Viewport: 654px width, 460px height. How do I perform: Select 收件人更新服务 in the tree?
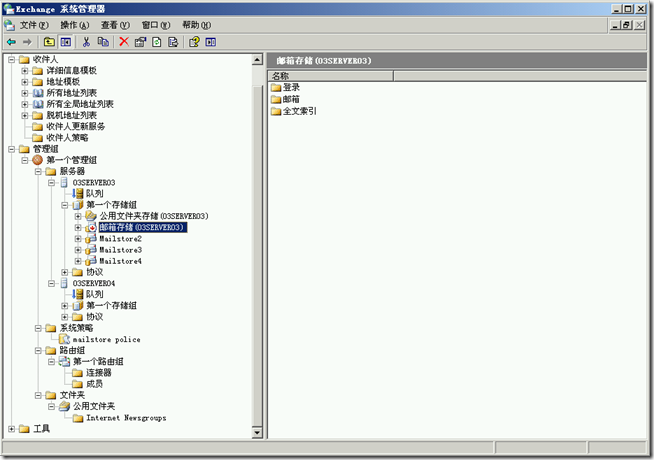pos(75,126)
